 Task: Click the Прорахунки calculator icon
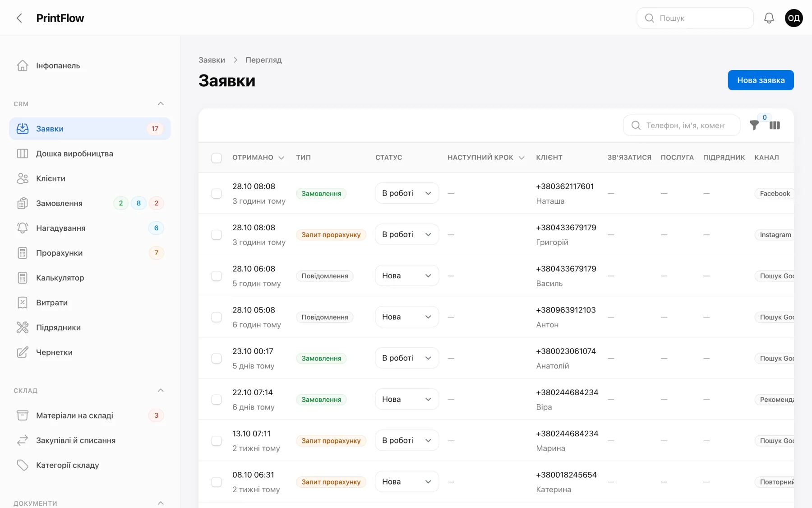[23, 253]
